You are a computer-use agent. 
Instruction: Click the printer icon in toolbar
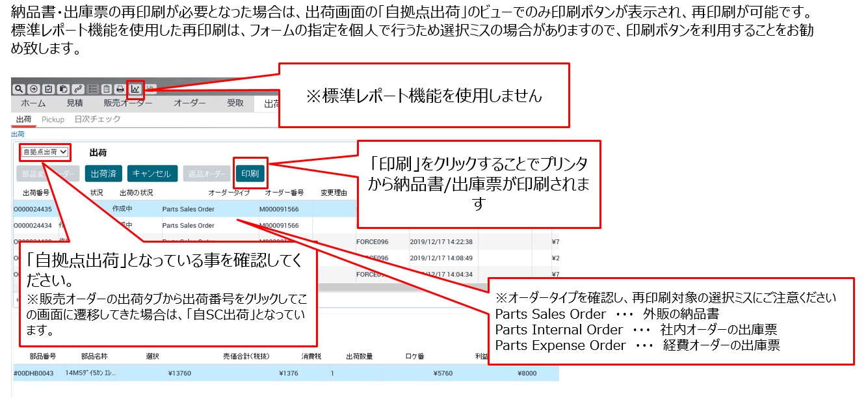tap(120, 89)
